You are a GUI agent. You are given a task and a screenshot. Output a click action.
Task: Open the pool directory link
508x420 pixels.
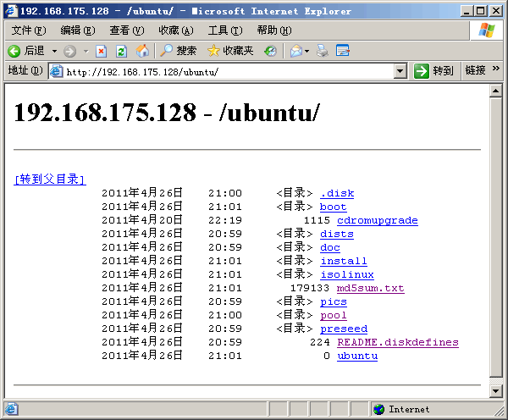pyautogui.click(x=334, y=315)
